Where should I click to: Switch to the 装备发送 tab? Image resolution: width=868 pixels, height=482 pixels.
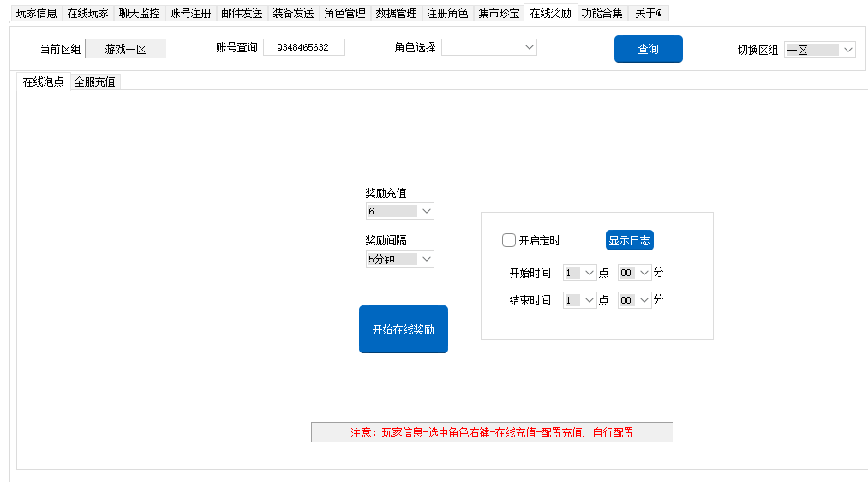point(293,13)
